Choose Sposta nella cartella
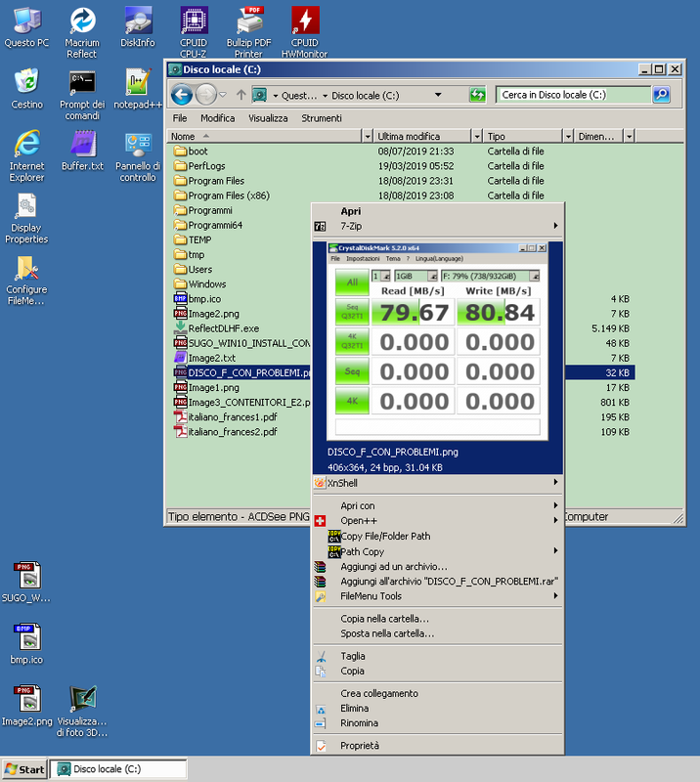The image size is (700, 782). (438, 633)
